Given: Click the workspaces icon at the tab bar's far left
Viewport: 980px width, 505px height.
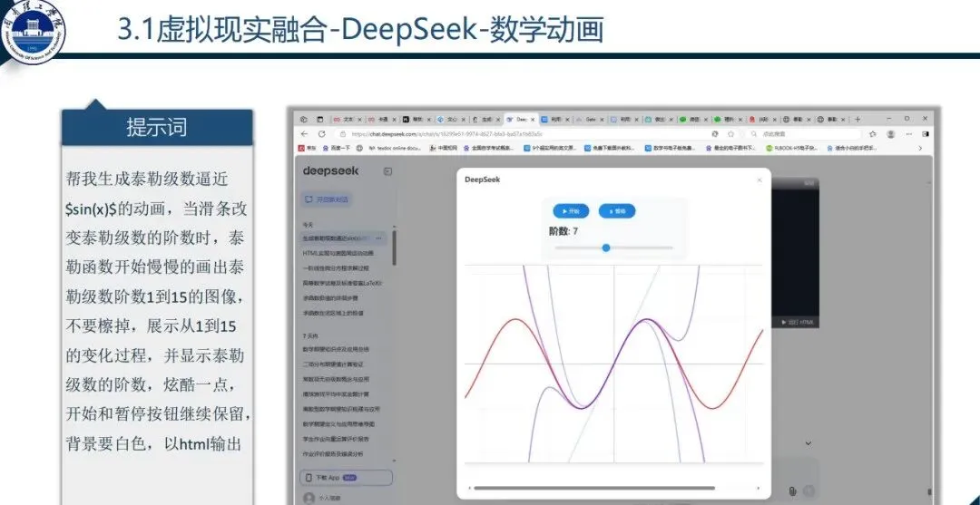Looking at the screenshot, I should 304,120.
